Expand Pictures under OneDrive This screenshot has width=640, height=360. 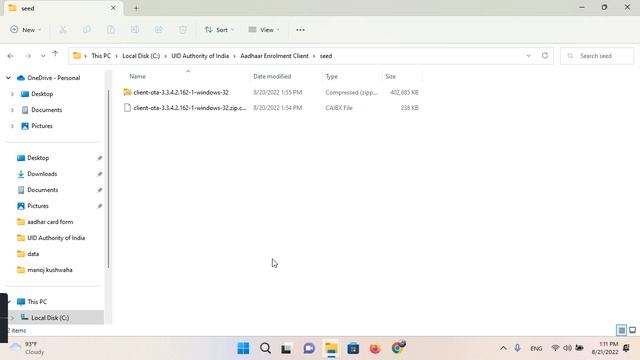pyautogui.click(x=12, y=126)
